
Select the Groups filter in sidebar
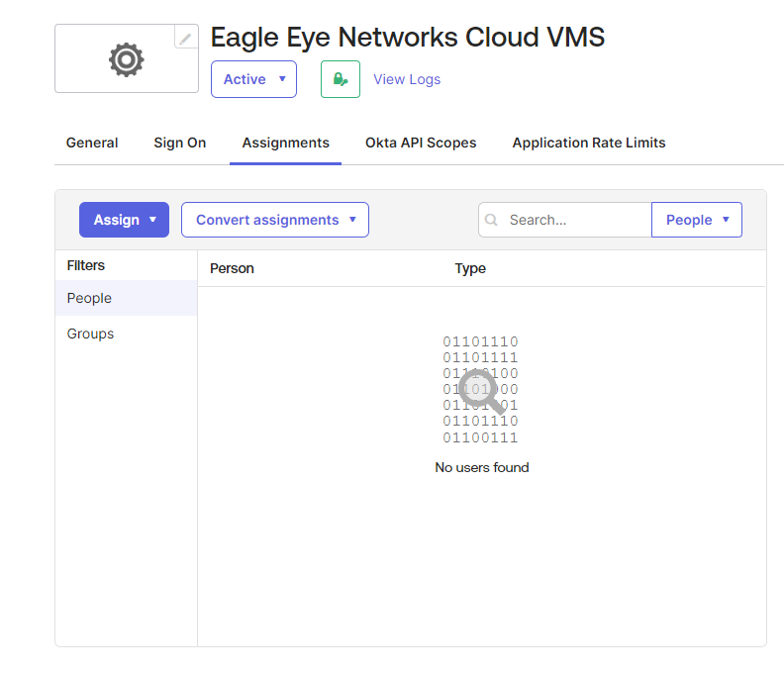point(90,334)
